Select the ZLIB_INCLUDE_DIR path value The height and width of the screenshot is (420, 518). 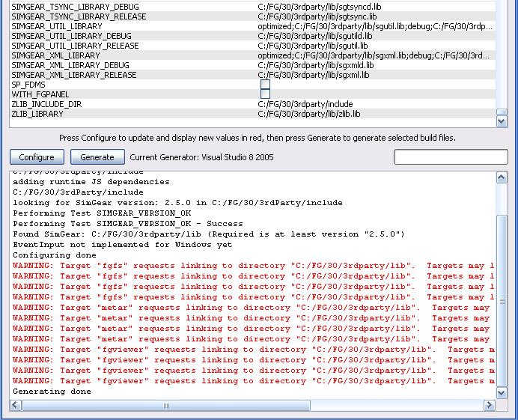[305, 104]
